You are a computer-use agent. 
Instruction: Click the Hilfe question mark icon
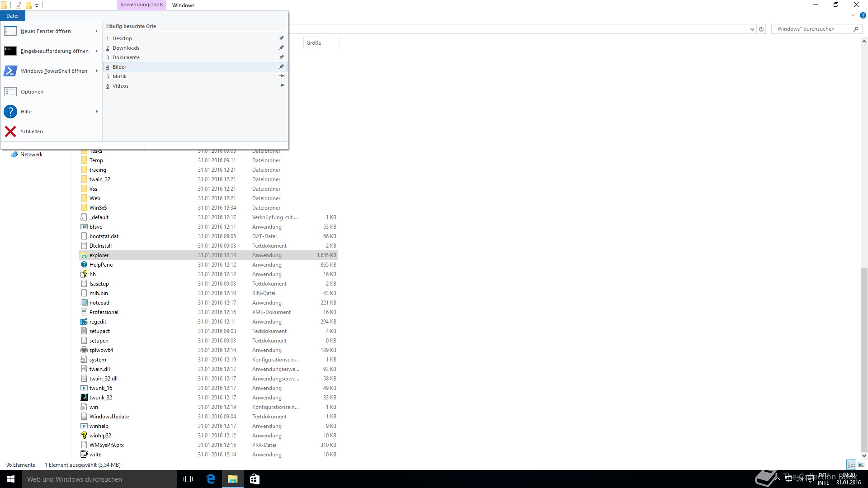click(x=10, y=112)
